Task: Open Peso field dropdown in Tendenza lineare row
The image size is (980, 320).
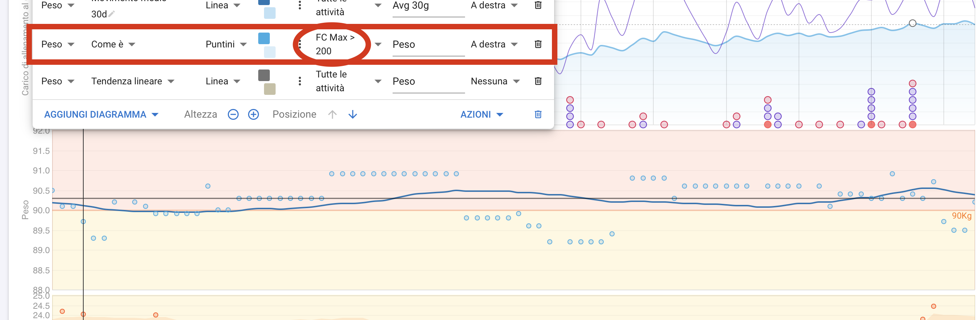Action: 58,81
